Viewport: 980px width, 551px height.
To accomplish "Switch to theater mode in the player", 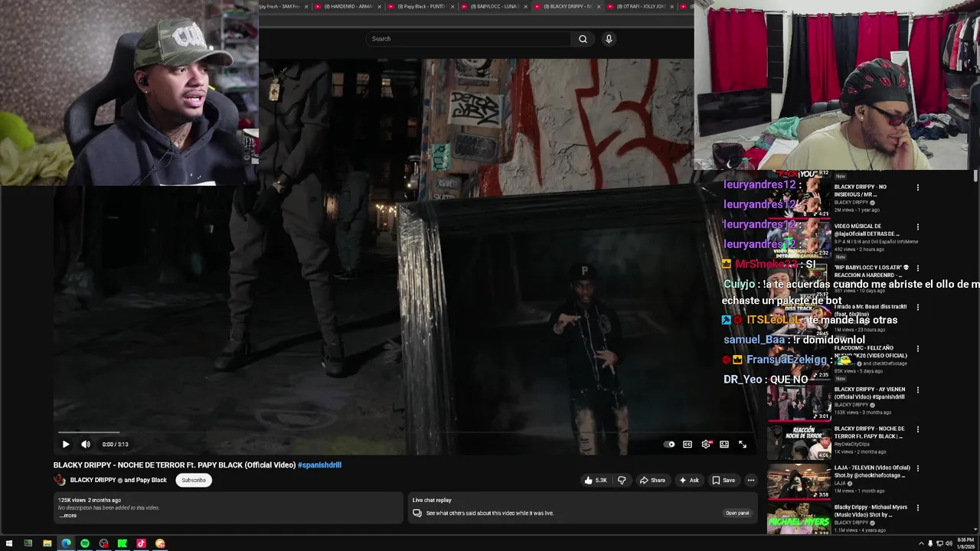I will [x=724, y=444].
